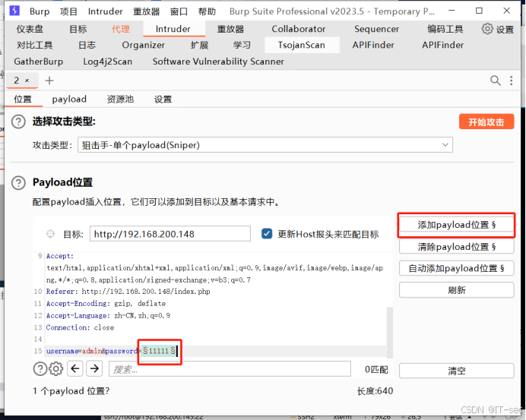Click the Accept-Encoding header line
Viewport: 526px width, 420px height.
tap(106, 303)
